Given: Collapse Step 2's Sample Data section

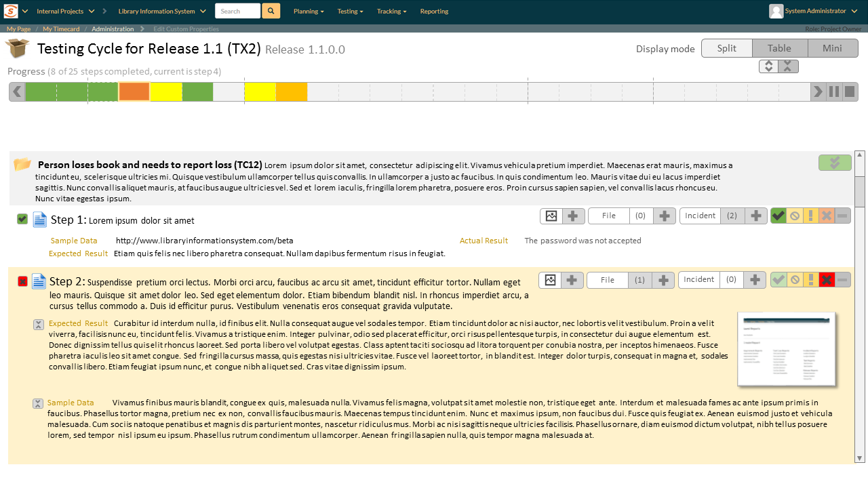Looking at the screenshot, I should click(x=39, y=404).
